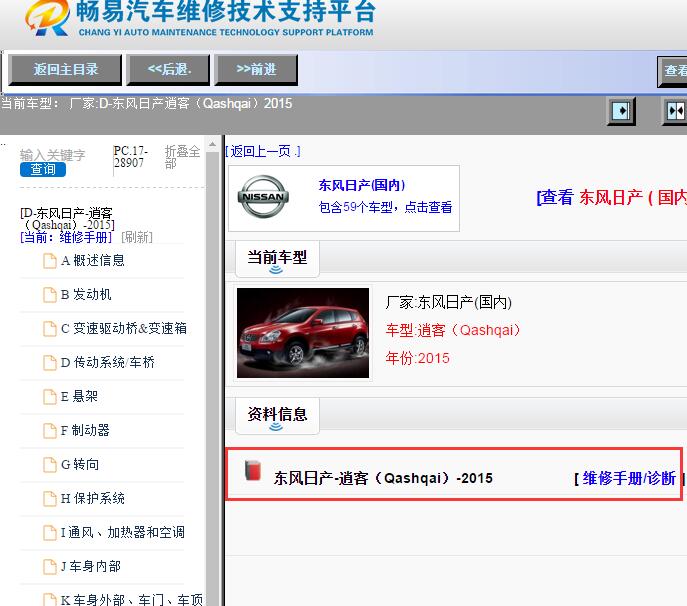Image resolution: width=687 pixels, height=606 pixels.
Task: Select the H 保护系统 tree entry
Action: pyautogui.click(x=93, y=498)
